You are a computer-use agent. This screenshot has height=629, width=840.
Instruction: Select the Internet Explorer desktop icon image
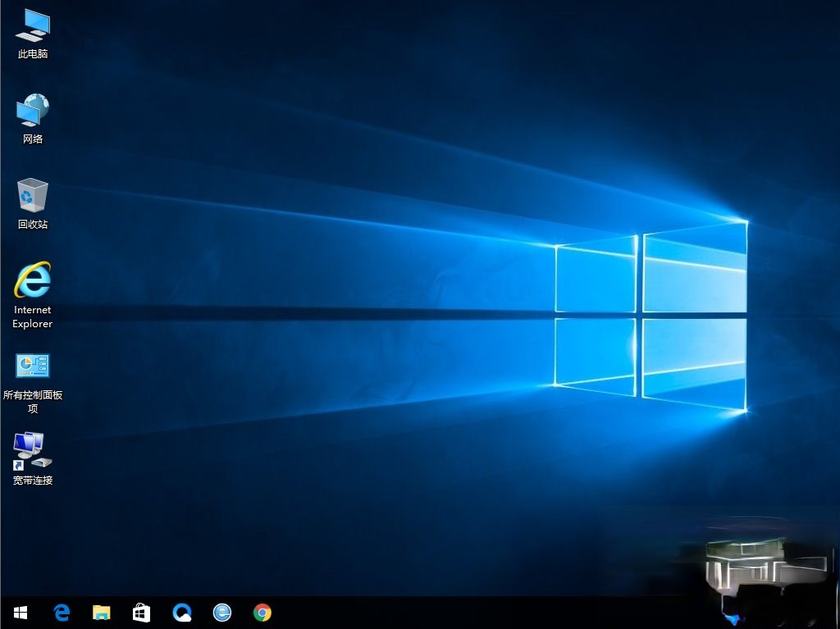33,280
